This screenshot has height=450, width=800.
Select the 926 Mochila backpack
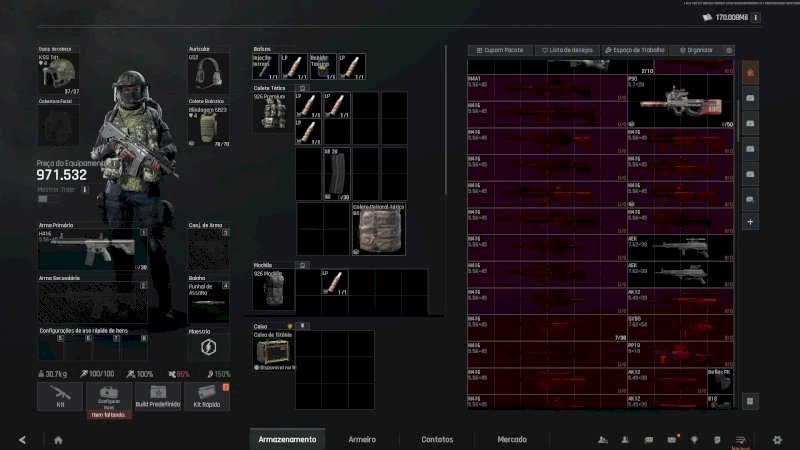tap(273, 290)
